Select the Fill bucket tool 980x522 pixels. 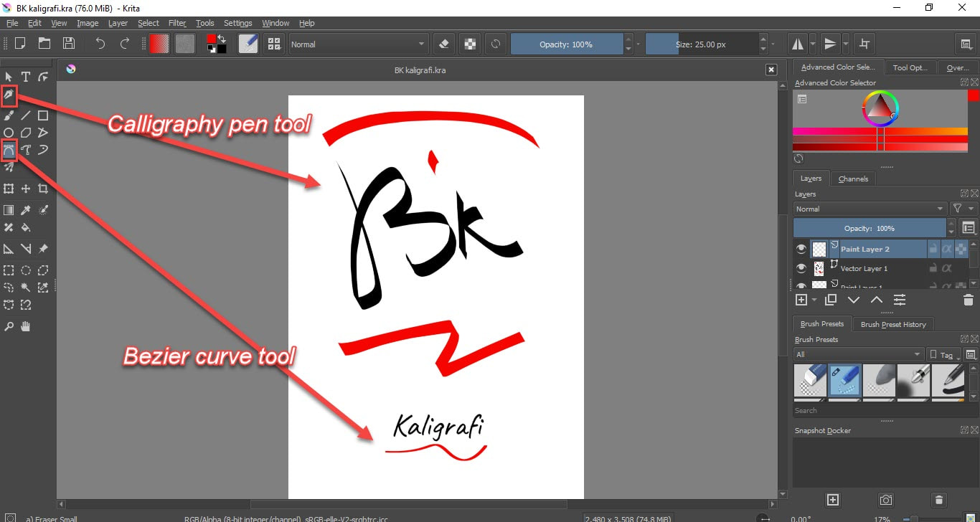point(26,227)
